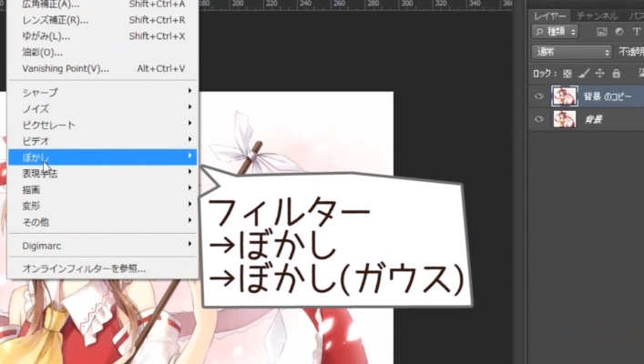Screen dimensions: 644x364
Task: Filter layers by pixel layer icon
Action: click(602, 32)
